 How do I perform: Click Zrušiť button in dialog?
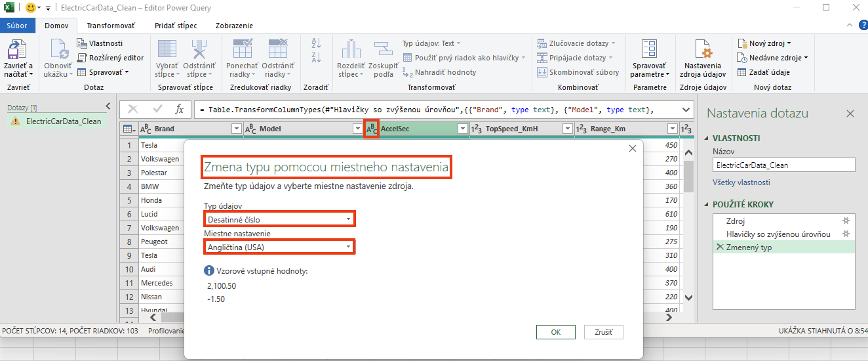[603, 332]
